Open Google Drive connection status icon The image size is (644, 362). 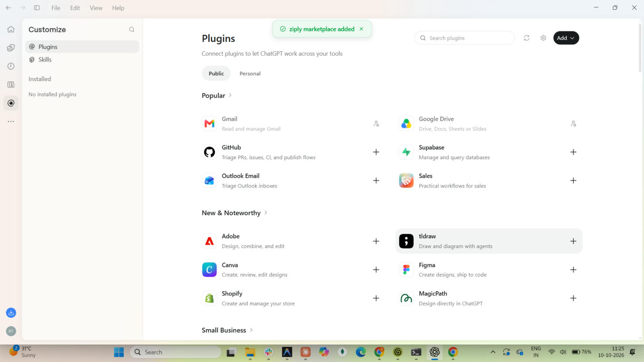tap(573, 124)
